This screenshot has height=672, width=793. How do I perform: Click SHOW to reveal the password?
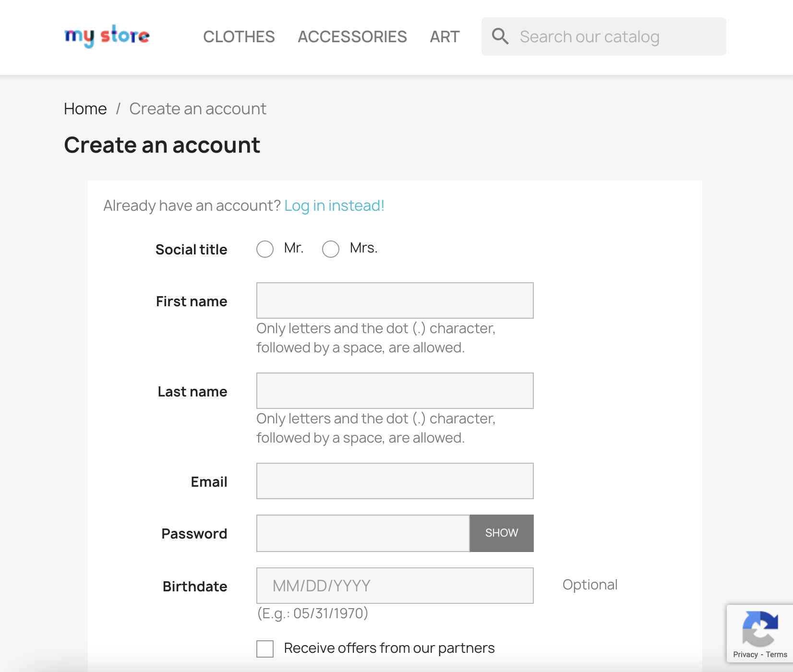(x=501, y=533)
